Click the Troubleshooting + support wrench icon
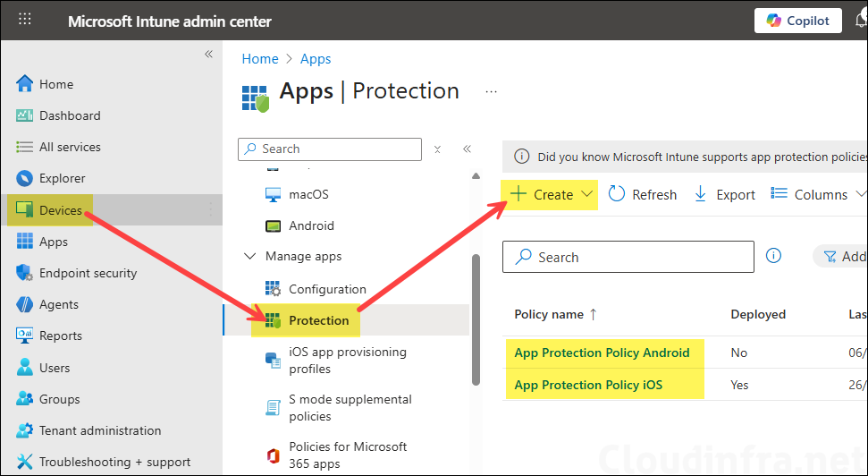Image resolution: width=868 pixels, height=476 pixels. tap(24, 462)
